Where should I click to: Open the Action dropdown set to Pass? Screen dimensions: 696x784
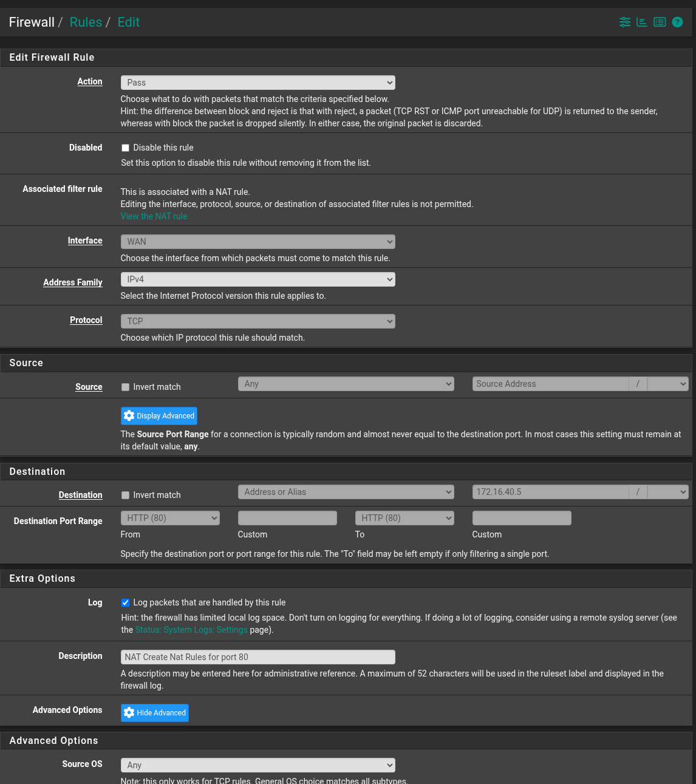coord(258,83)
